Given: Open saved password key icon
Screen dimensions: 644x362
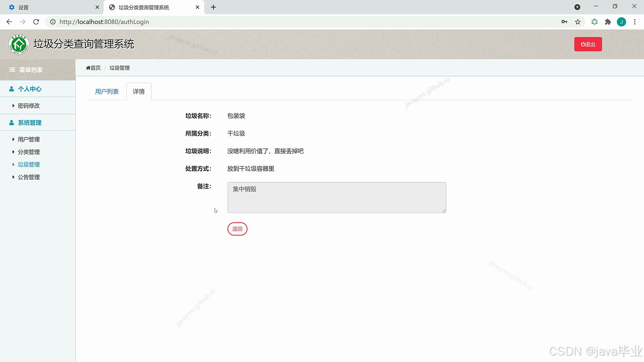Looking at the screenshot, I should pyautogui.click(x=564, y=22).
